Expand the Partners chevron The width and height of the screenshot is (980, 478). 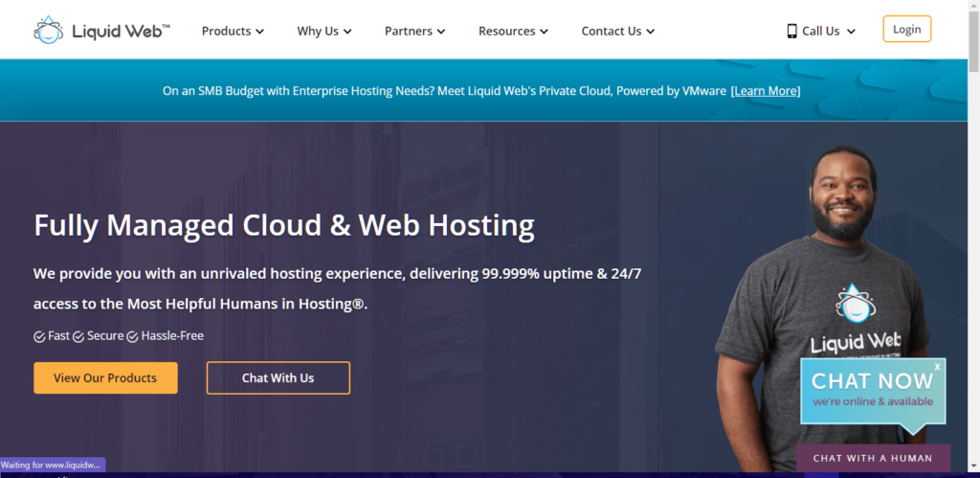(440, 32)
